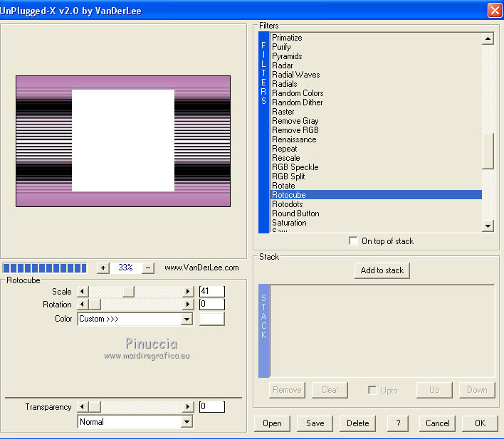Click the Scale slider thumb

[128, 292]
